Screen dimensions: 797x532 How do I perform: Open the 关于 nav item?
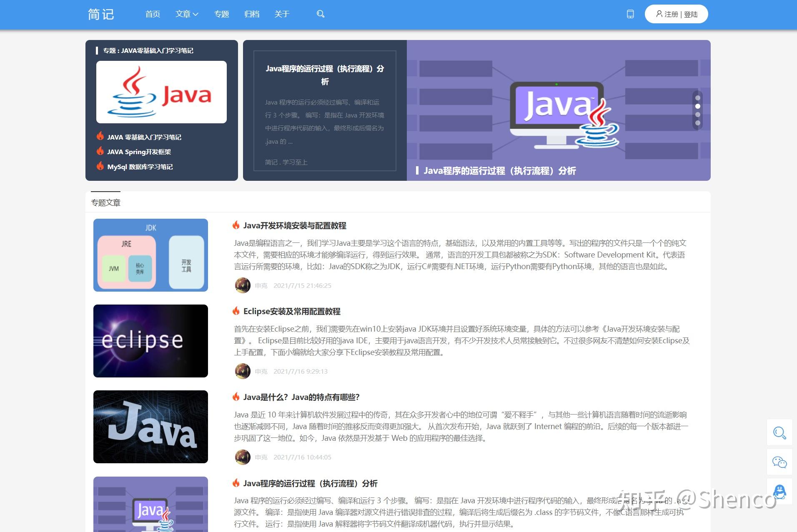tap(282, 14)
